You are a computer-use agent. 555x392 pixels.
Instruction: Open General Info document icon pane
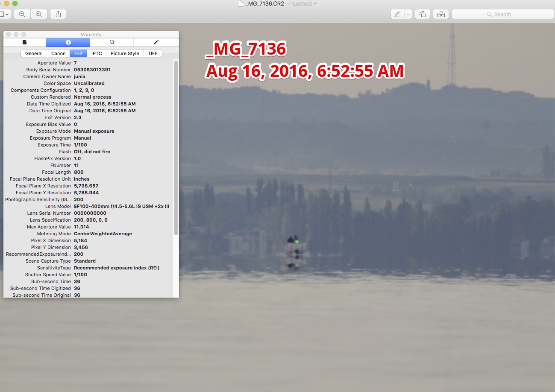click(25, 42)
